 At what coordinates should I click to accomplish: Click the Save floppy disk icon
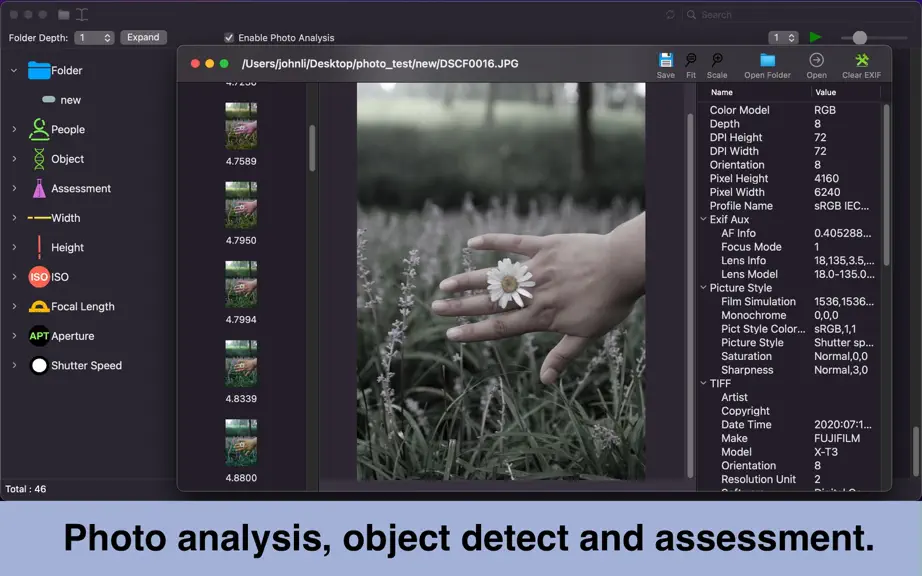[666, 60]
